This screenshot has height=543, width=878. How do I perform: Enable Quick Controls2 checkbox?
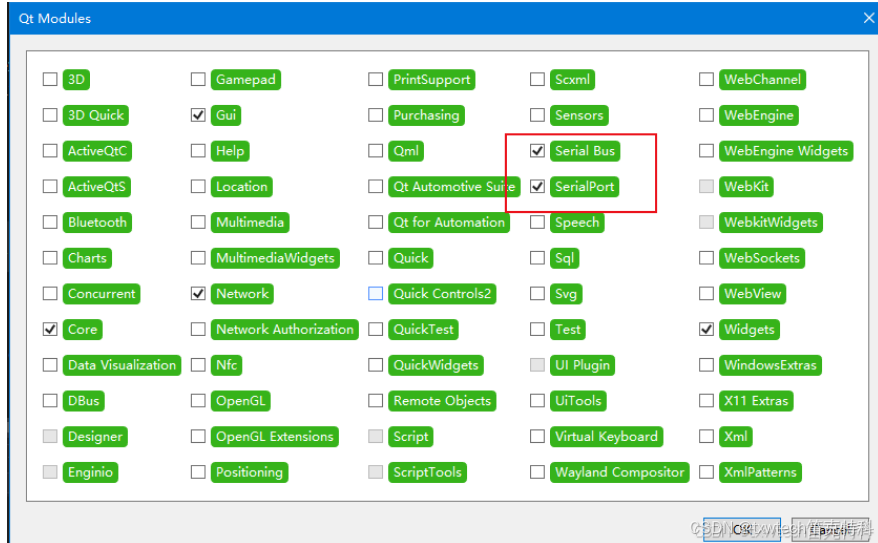[375, 294]
